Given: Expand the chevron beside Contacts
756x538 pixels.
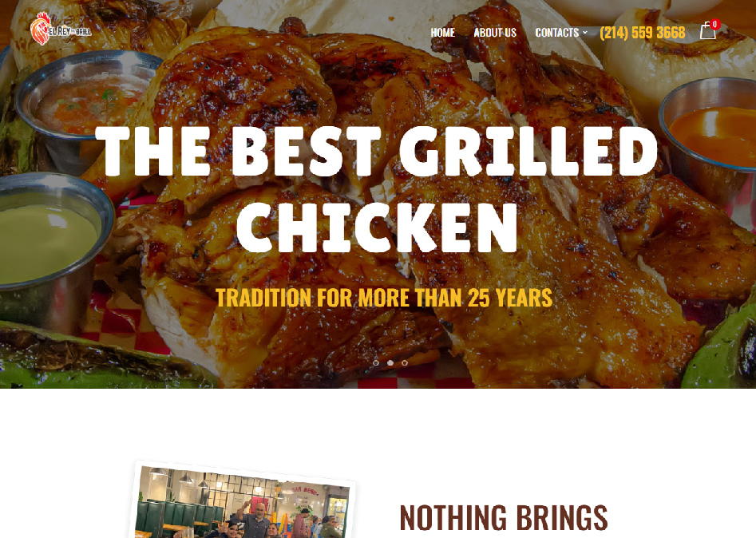Looking at the screenshot, I should click(x=585, y=32).
